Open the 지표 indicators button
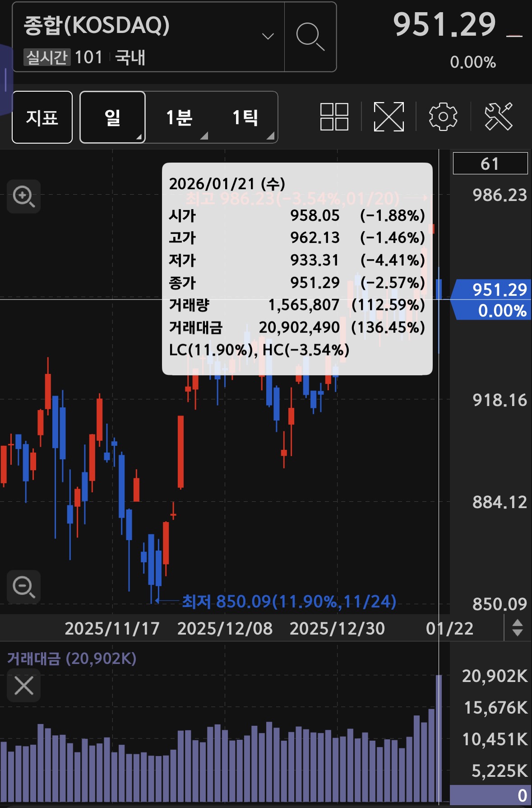This screenshot has height=808, width=532. tap(42, 117)
